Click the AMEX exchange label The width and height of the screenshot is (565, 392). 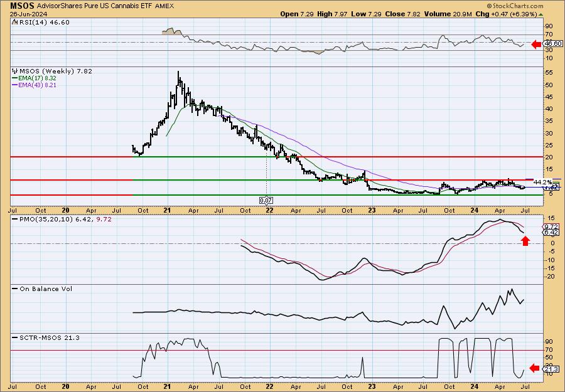pos(164,6)
